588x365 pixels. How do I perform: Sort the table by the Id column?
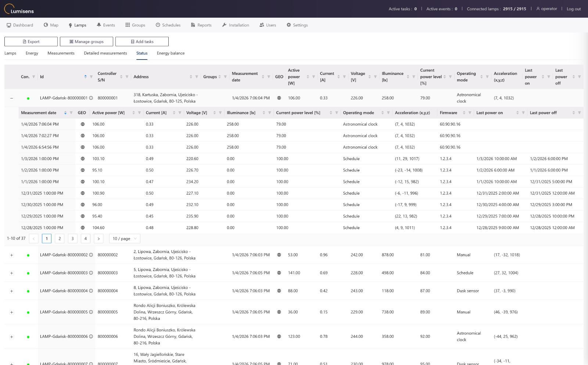click(x=85, y=77)
